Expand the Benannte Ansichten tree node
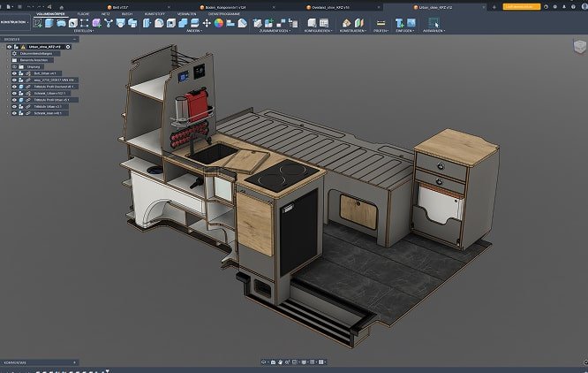588x373 pixels. [10, 59]
